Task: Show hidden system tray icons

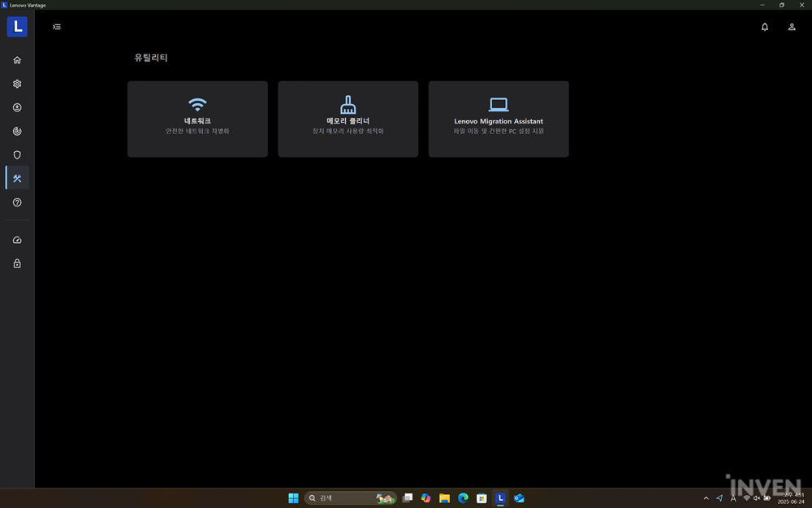Action: [706, 498]
